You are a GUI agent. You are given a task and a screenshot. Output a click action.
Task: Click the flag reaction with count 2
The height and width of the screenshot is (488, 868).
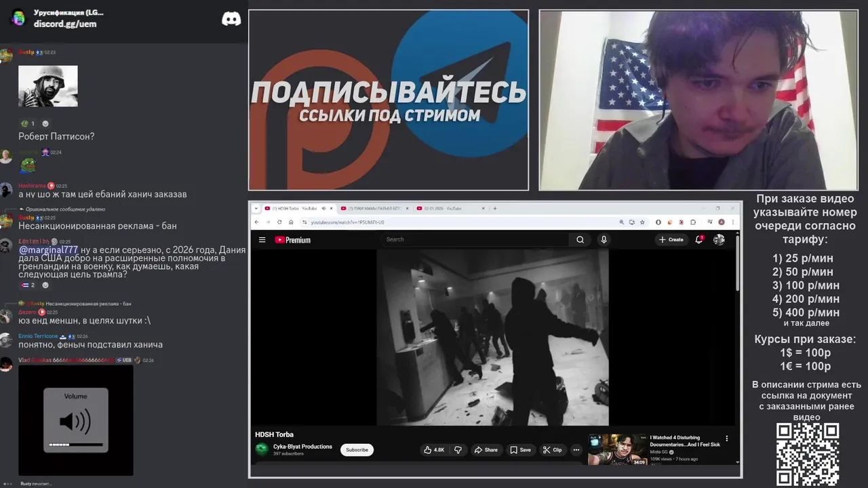coord(28,285)
